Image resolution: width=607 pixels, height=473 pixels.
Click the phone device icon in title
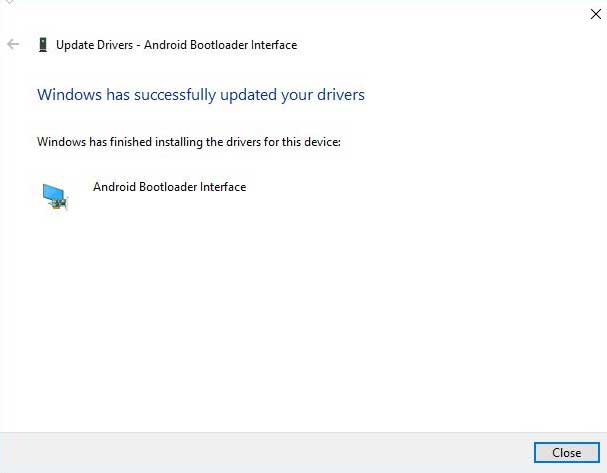pyautogui.click(x=43, y=45)
